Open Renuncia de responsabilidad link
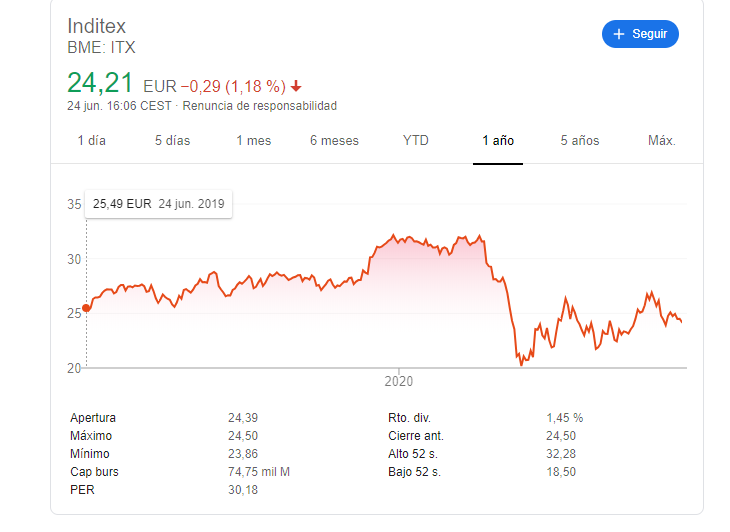 (x=259, y=106)
